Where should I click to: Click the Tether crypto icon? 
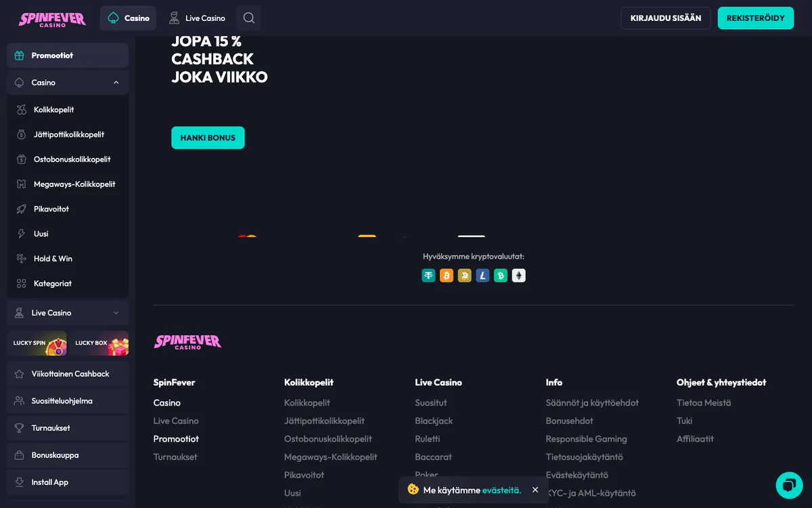pyautogui.click(x=428, y=276)
